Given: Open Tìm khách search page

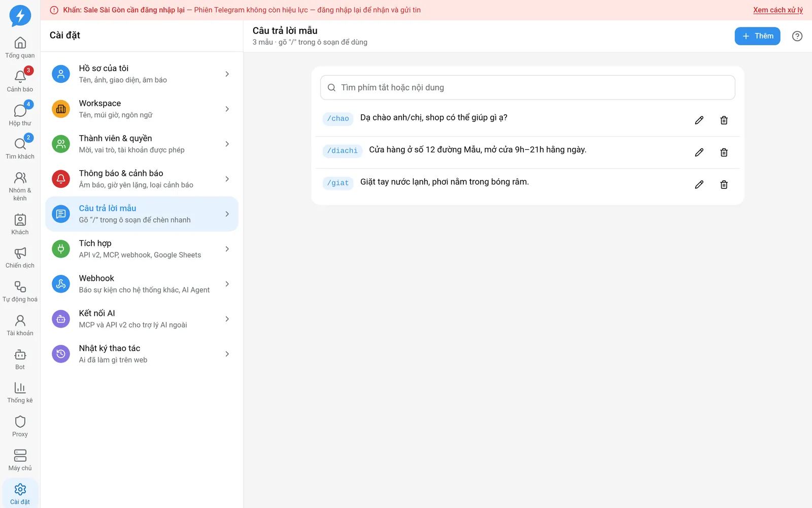Looking at the screenshot, I should (x=20, y=149).
